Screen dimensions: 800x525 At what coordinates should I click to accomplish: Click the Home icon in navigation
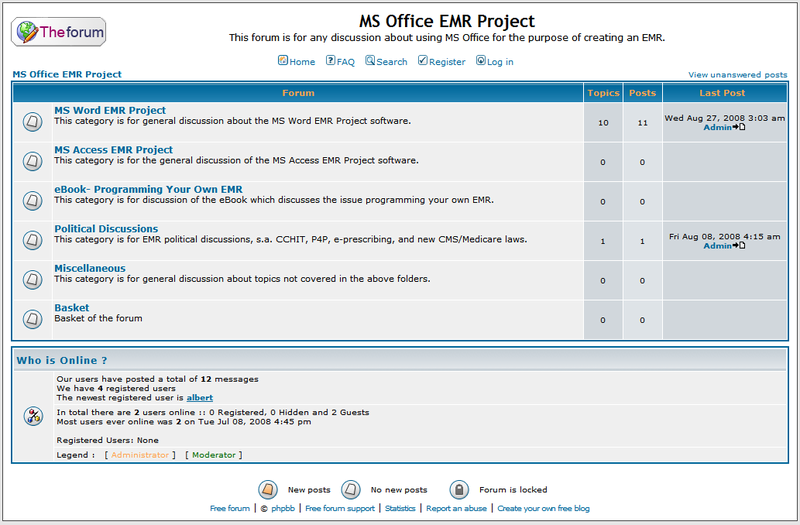pos(283,60)
